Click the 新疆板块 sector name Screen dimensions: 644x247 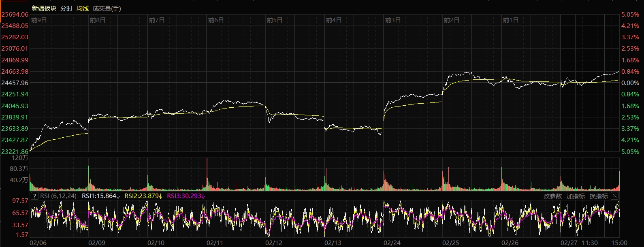(44, 8)
